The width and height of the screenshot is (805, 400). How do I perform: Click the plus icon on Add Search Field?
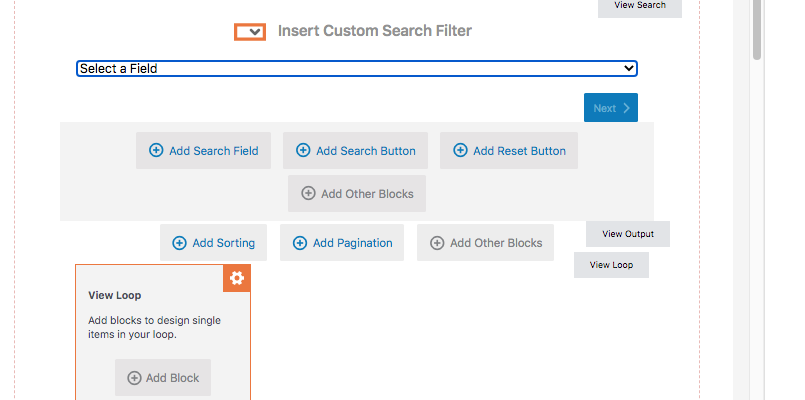(x=156, y=151)
